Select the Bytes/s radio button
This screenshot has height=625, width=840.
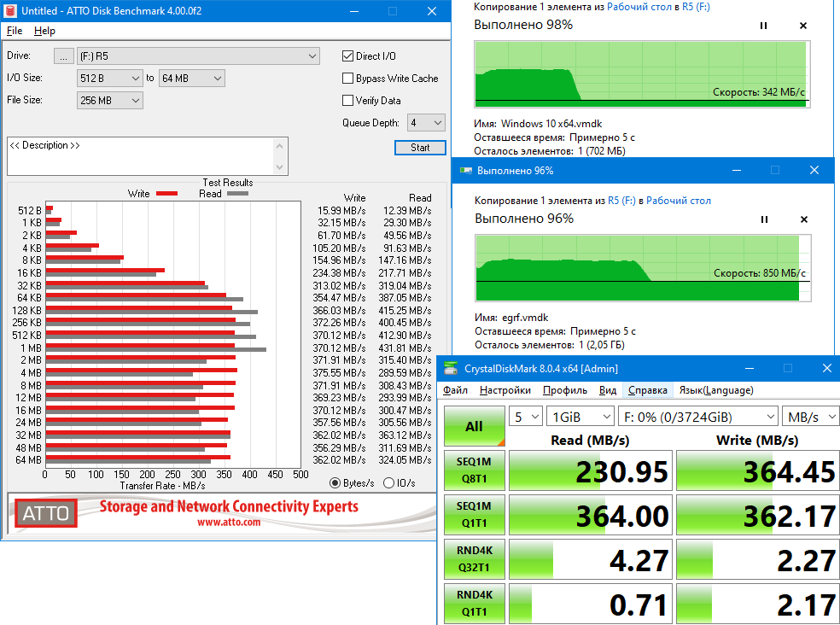(335, 483)
